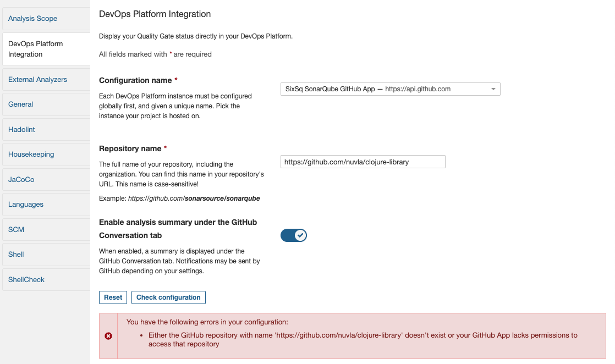Select DevOps Platform Integration tab
615x364 pixels.
(x=36, y=49)
